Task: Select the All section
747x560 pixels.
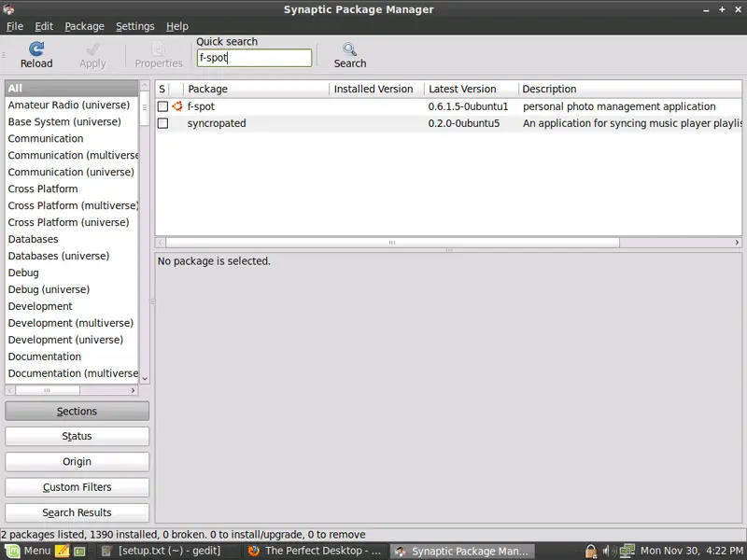Action: (72, 88)
